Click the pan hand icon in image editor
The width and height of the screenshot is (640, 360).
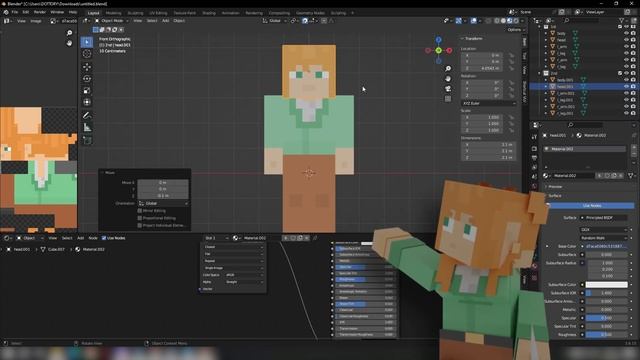(x=69, y=43)
